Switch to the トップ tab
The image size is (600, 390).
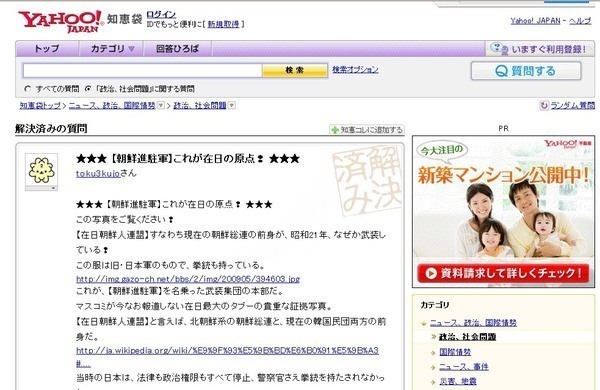(x=47, y=49)
